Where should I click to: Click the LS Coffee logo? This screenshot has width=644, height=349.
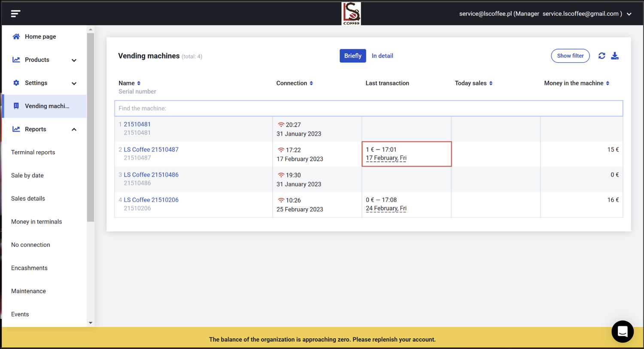(x=351, y=13)
